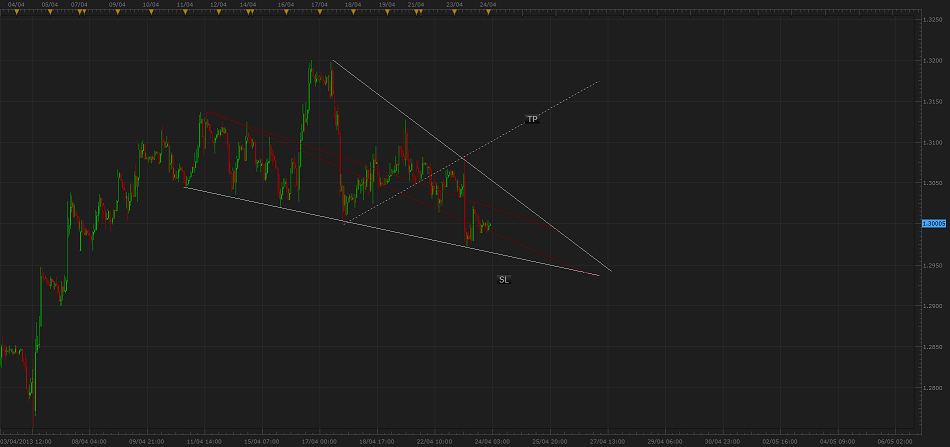Image resolution: width=950 pixels, height=447 pixels.
Task: Click the 09/04 yellow triangle marker
Action: (116, 13)
